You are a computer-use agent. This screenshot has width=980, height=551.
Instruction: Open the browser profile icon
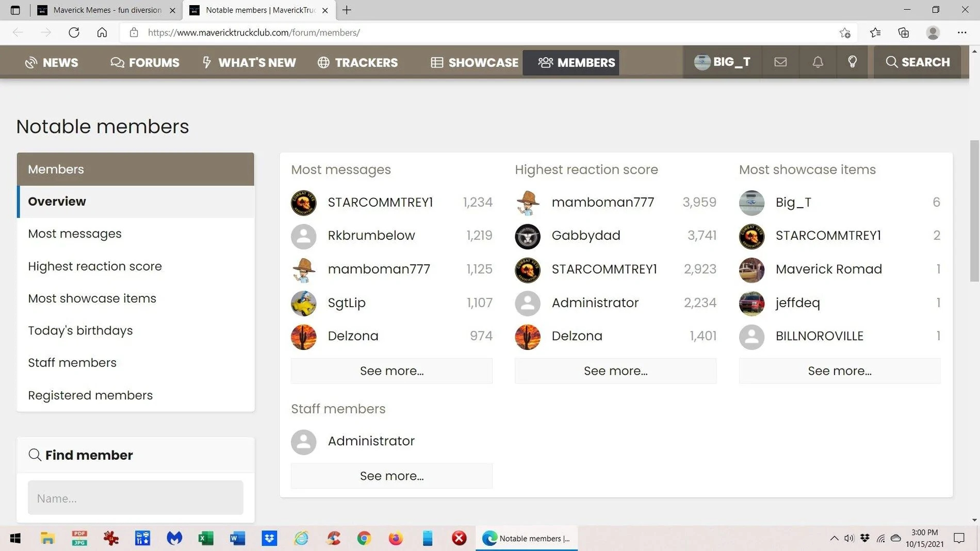933,32
